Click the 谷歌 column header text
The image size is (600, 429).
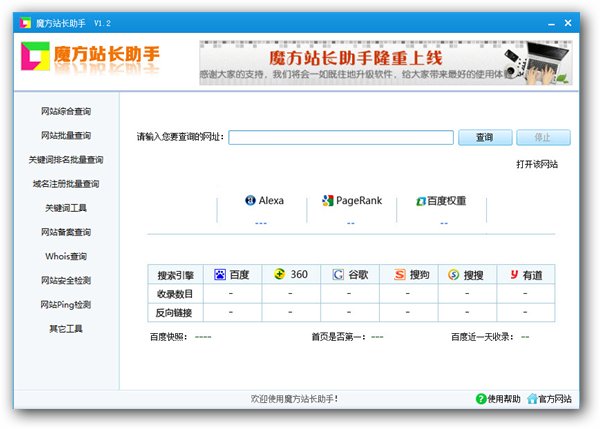[x=359, y=275]
